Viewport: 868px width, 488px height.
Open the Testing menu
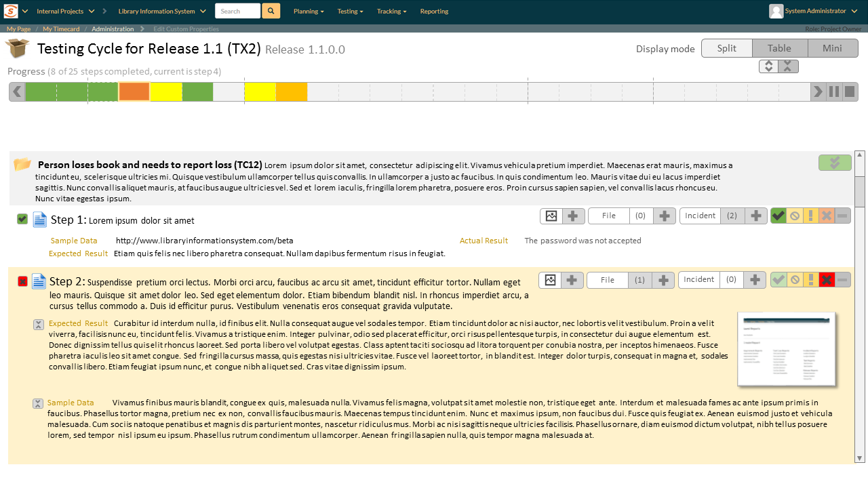coord(350,11)
